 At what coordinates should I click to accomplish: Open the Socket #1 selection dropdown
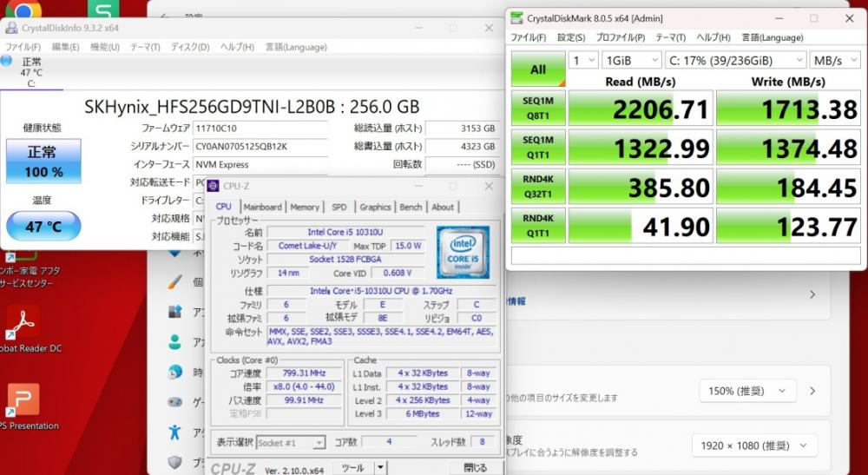(291, 443)
